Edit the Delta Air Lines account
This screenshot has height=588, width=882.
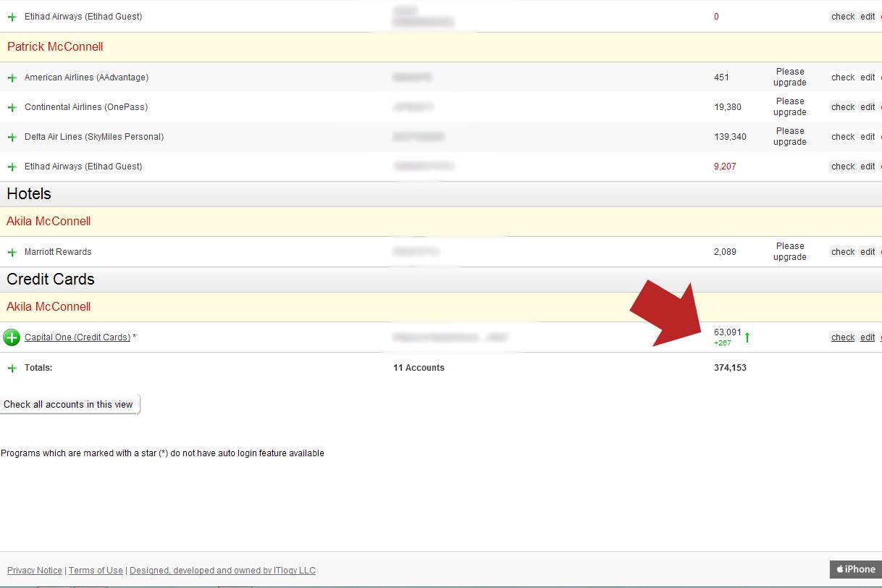(x=868, y=137)
